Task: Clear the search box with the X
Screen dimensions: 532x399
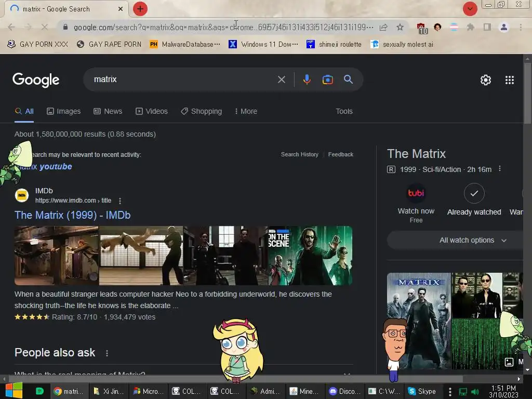Action: tap(281, 79)
